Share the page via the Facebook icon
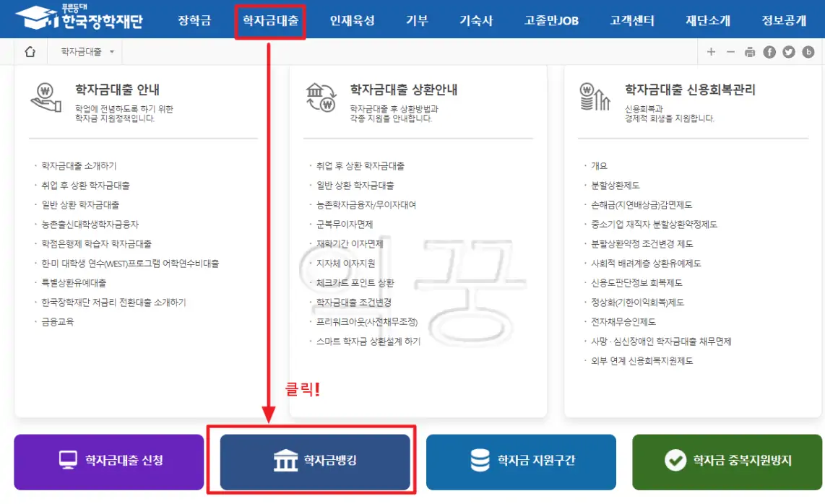Image resolution: width=825 pixels, height=504 pixels. (x=769, y=52)
